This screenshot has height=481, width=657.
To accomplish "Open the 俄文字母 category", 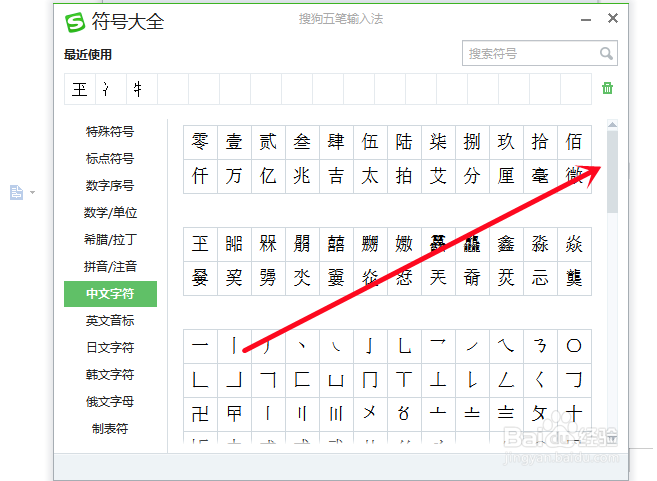I will click(x=110, y=401).
